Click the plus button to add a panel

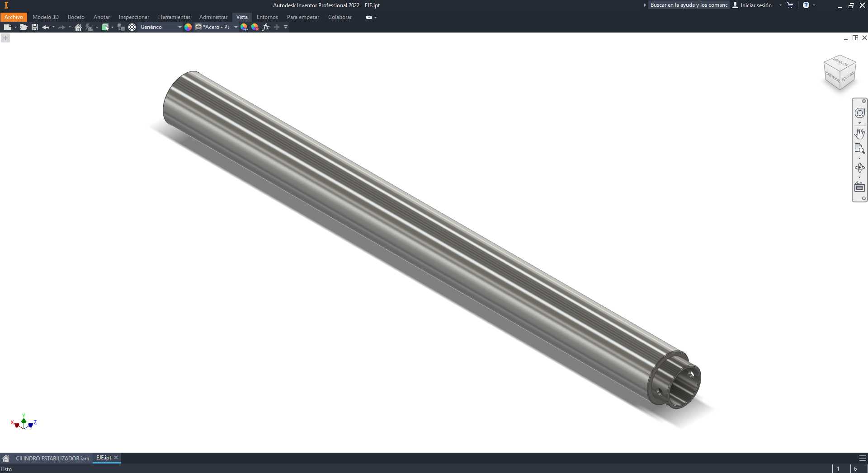click(5, 38)
